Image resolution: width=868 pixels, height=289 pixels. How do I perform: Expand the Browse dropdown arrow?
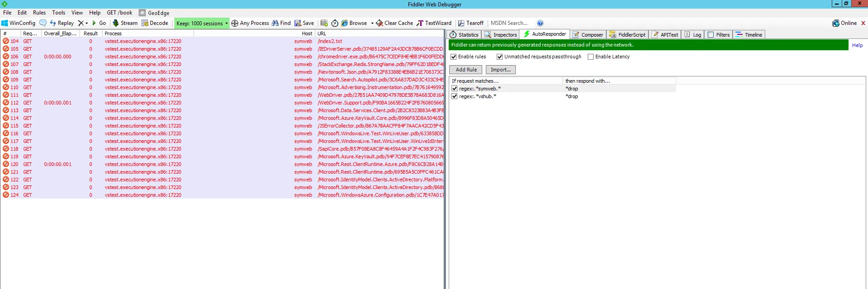click(372, 23)
